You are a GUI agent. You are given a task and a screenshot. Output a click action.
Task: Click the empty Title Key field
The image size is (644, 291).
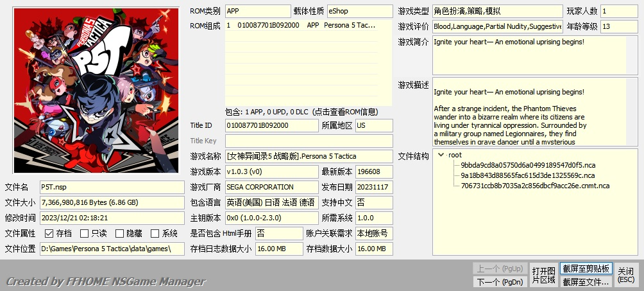tap(309, 141)
